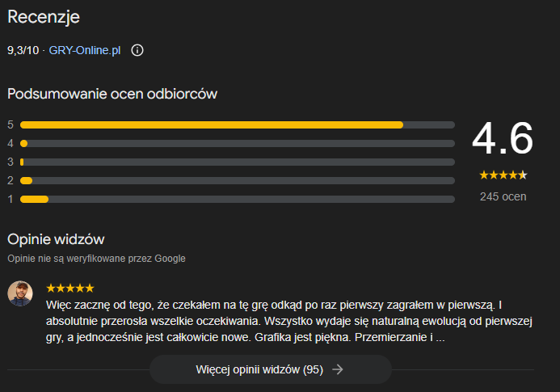Expand the truncated review text
Image resolution: width=560 pixels, height=392 pixels.
pos(440,338)
